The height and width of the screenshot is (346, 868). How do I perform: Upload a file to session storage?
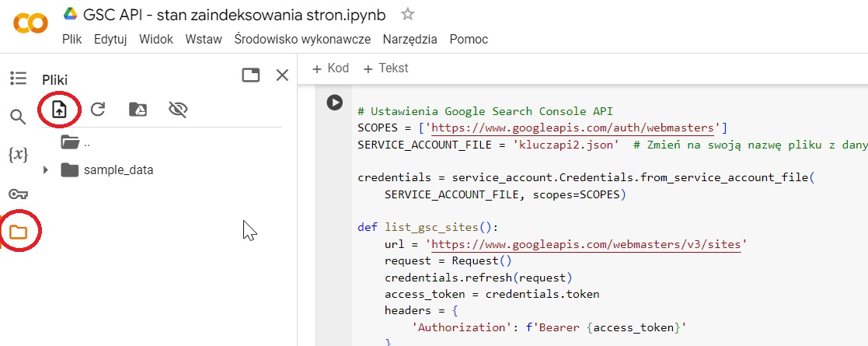coord(59,110)
